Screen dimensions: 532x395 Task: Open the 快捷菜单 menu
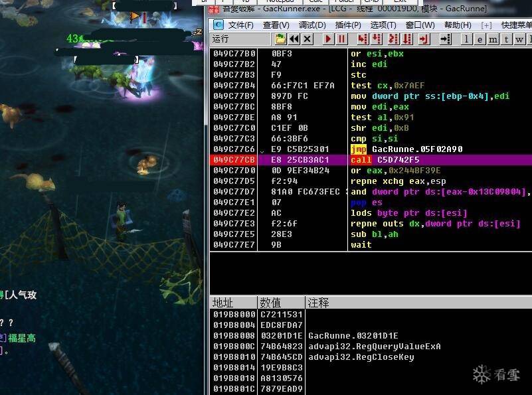(517, 25)
